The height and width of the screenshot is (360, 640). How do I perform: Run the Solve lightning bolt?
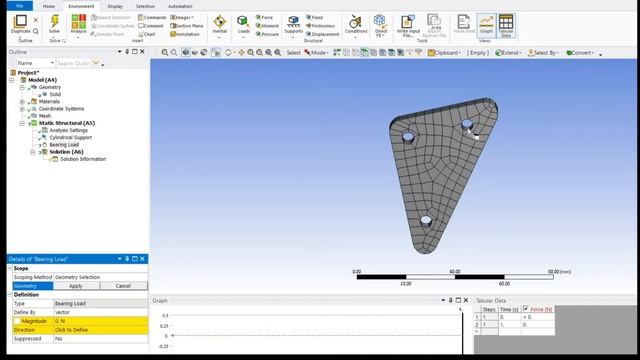click(x=54, y=21)
